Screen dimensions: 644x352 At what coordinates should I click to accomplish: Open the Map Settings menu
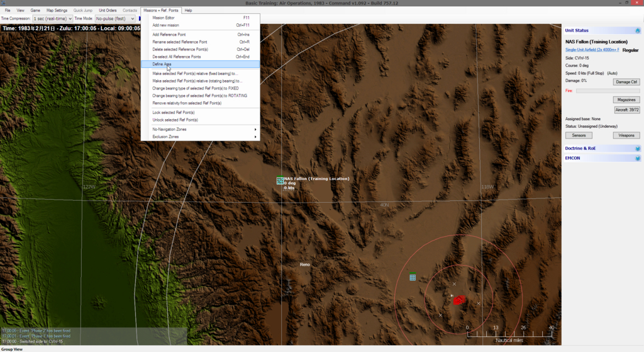pos(57,10)
